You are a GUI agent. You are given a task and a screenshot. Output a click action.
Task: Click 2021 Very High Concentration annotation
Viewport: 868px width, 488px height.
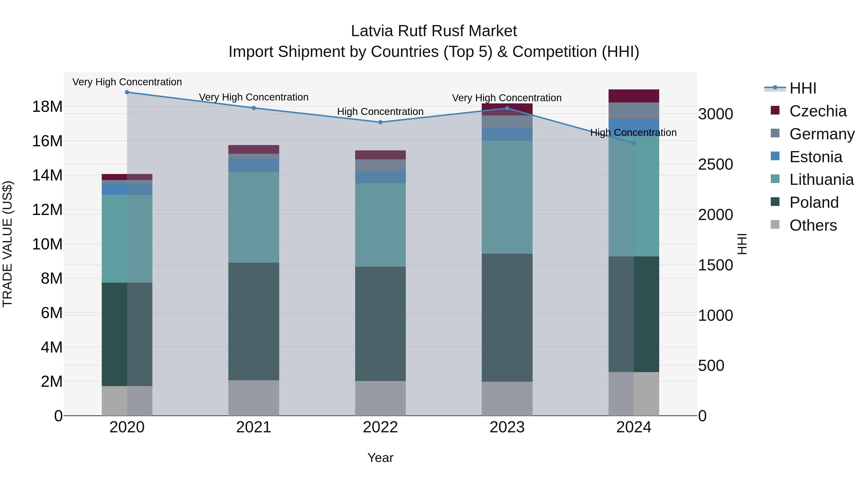[x=254, y=97]
